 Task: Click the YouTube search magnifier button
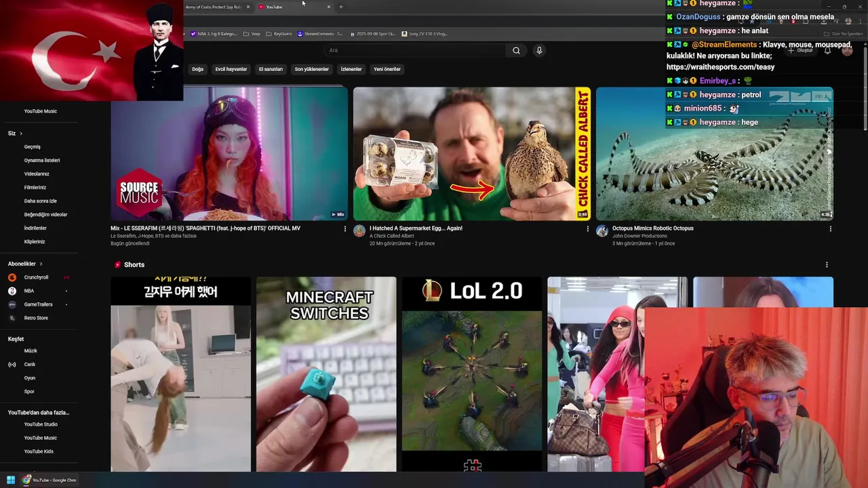516,50
